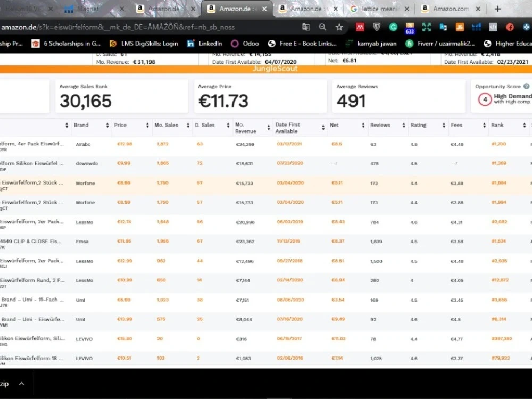Open the orange JS Jungle Scout extension

point(460,27)
